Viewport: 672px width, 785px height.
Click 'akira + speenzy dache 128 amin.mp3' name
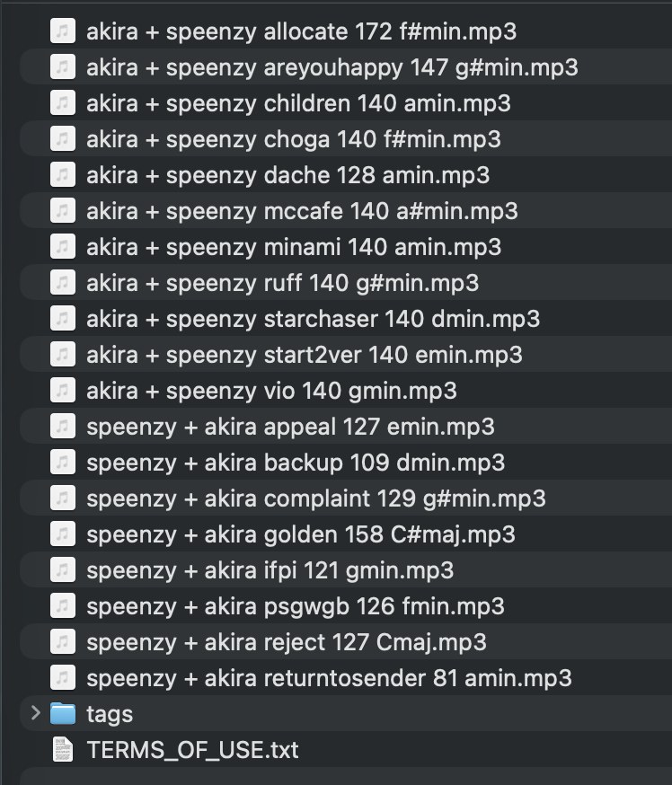(287, 175)
